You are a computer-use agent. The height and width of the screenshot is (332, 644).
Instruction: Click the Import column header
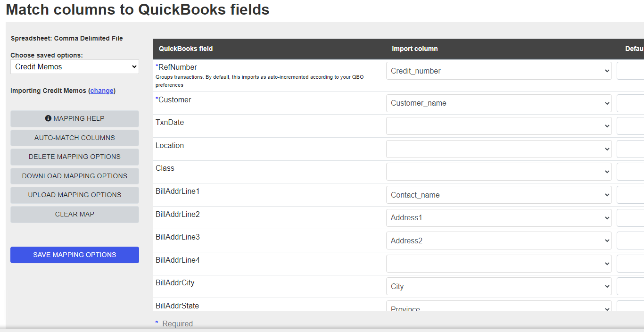pos(415,49)
